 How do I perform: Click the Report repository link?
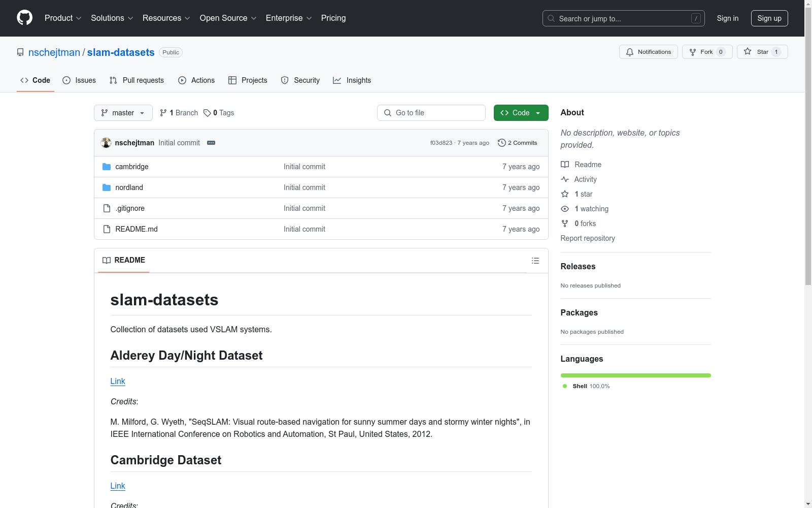click(x=588, y=238)
